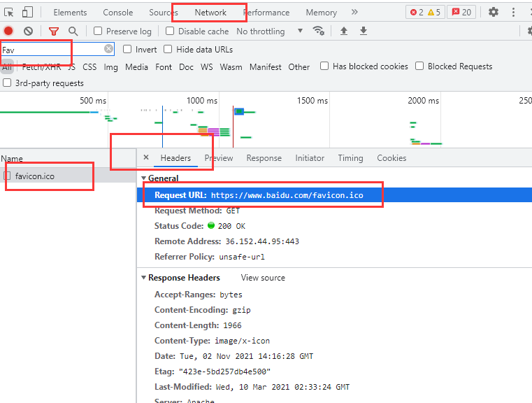The width and height of the screenshot is (532, 403).
Task: Filter requests by Font type
Action: (x=164, y=67)
